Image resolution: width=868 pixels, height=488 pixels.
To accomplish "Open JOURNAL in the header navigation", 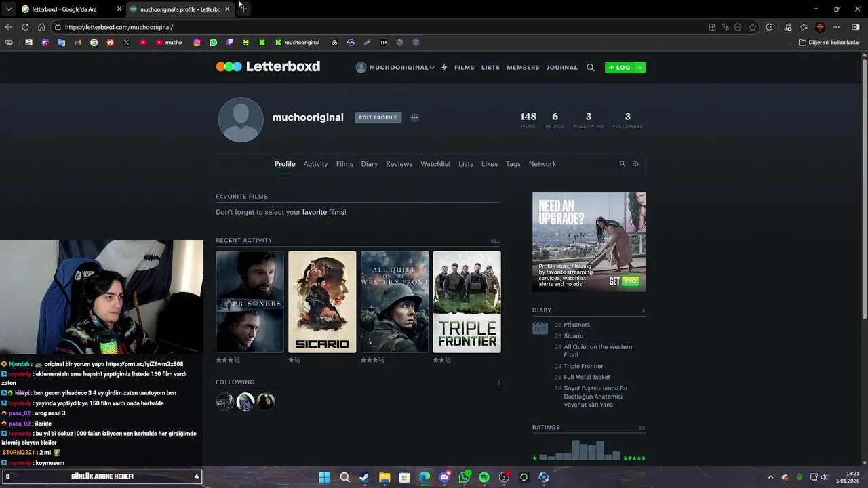I will [562, 68].
